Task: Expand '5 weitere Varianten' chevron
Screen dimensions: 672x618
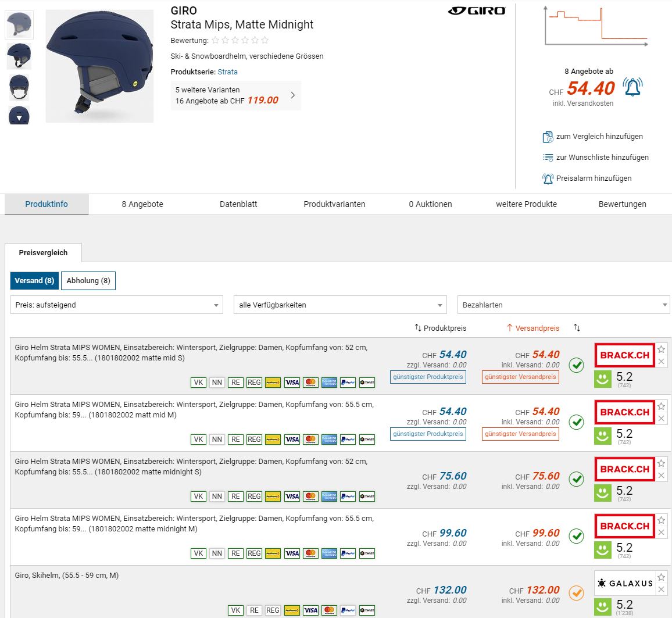Action: [292, 95]
